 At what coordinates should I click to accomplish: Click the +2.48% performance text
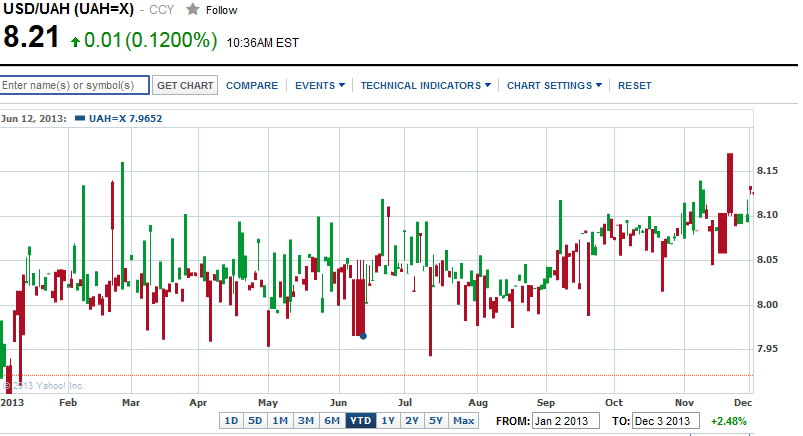[729, 421]
